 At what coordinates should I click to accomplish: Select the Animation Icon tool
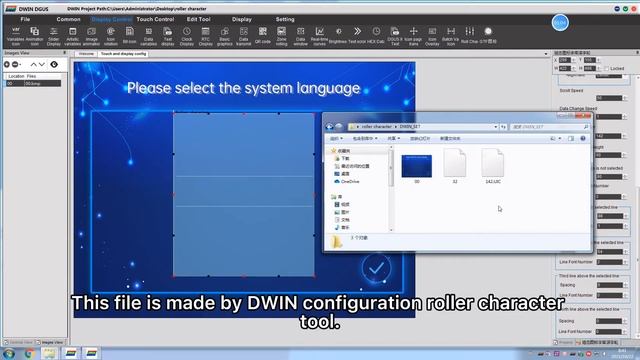point(35,36)
